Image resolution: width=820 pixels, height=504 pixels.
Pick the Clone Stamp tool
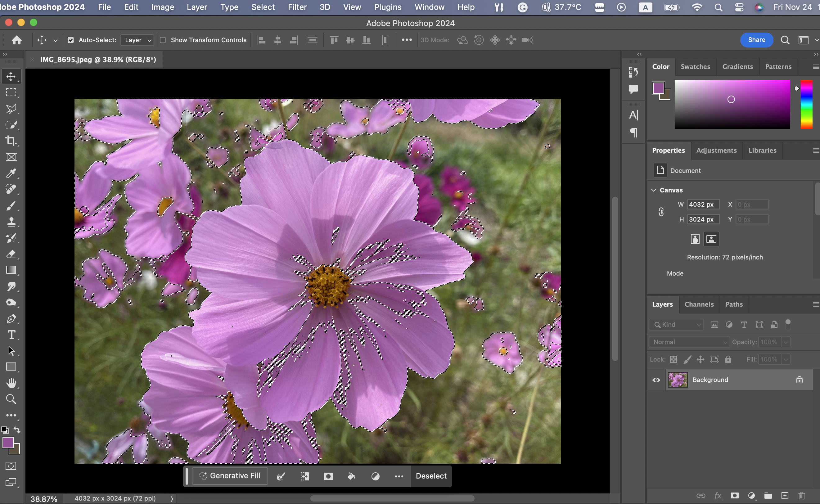(x=11, y=222)
